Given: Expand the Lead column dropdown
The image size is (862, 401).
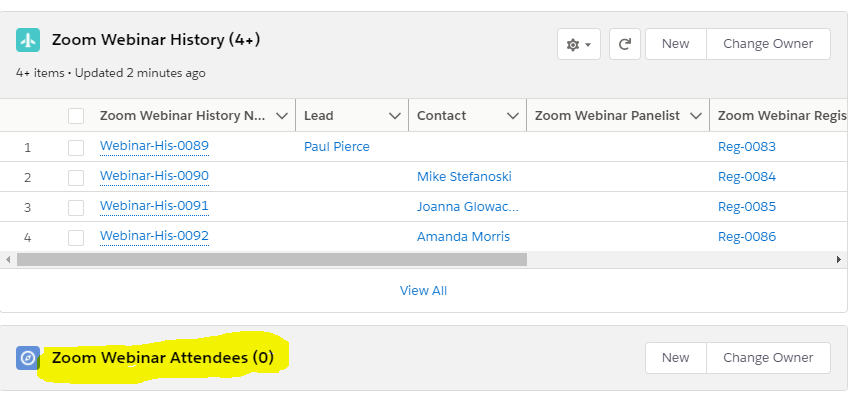Looking at the screenshot, I should tap(394, 116).
